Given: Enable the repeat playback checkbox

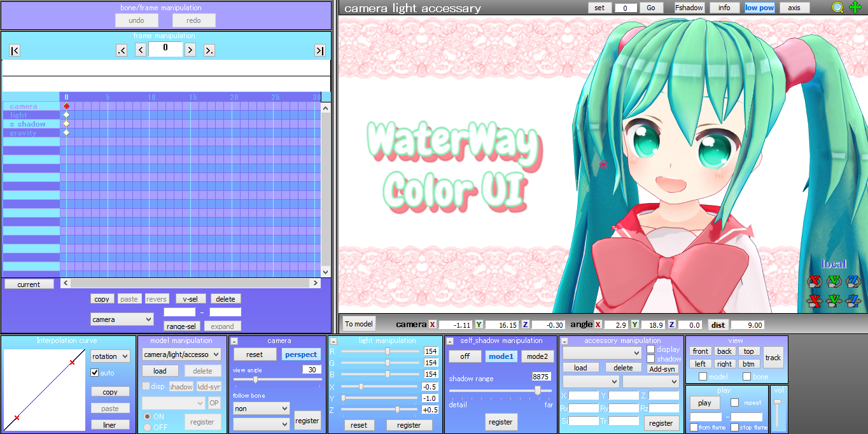Looking at the screenshot, I should click(735, 403).
